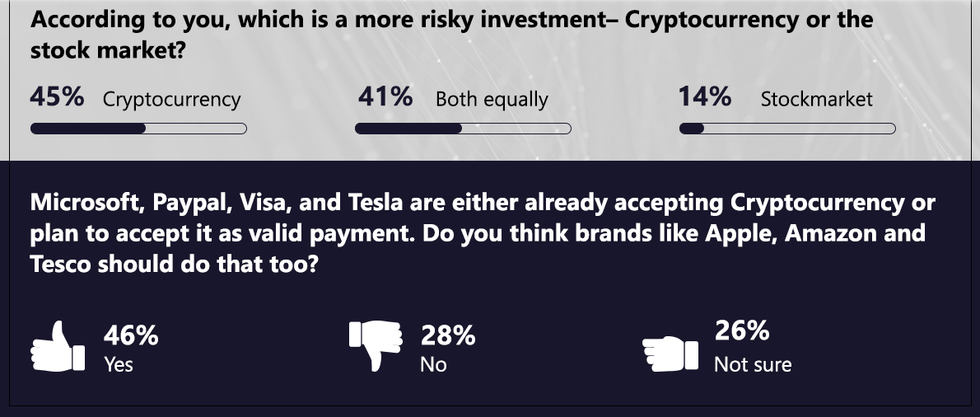The width and height of the screenshot is (980, 417).
Task: Click the Stockmarket option label
Action: (816, 100)
